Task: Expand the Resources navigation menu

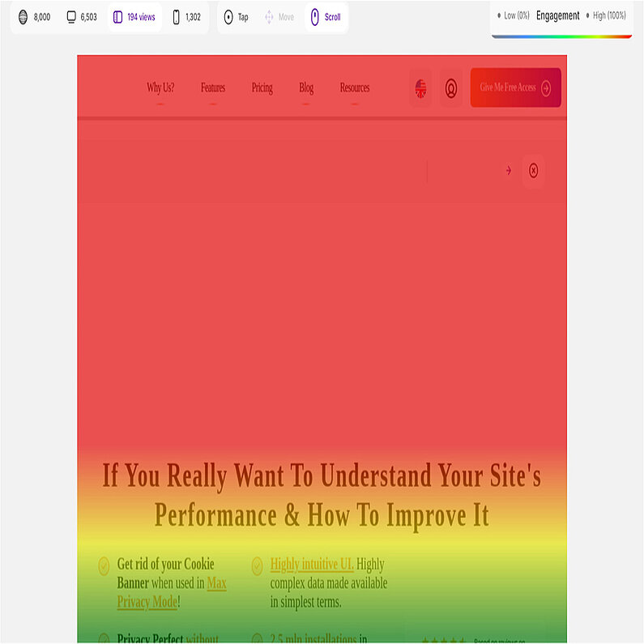Action: (355, 87)
